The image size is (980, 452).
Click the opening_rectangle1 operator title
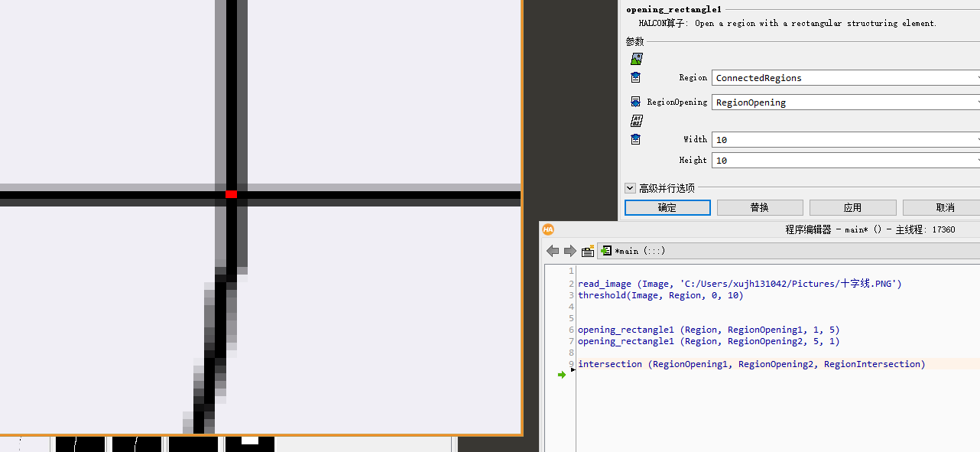(x=673, y=10)
